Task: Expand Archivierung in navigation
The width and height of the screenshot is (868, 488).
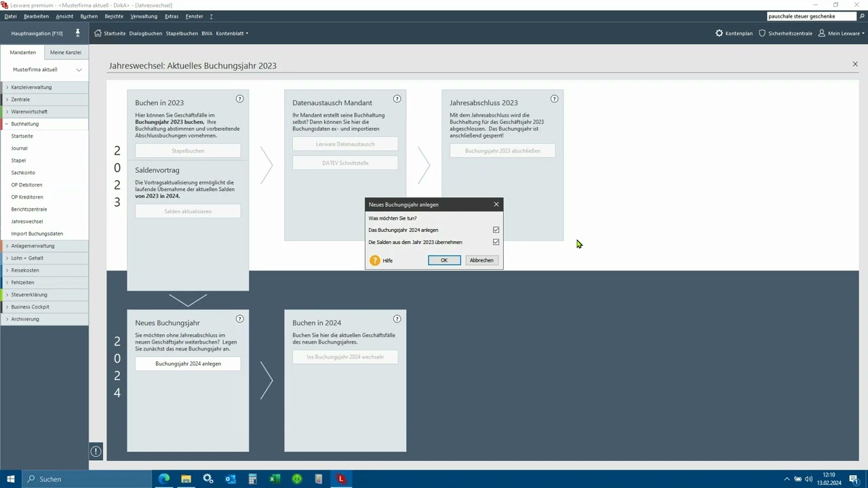Action: pos(7,319)
